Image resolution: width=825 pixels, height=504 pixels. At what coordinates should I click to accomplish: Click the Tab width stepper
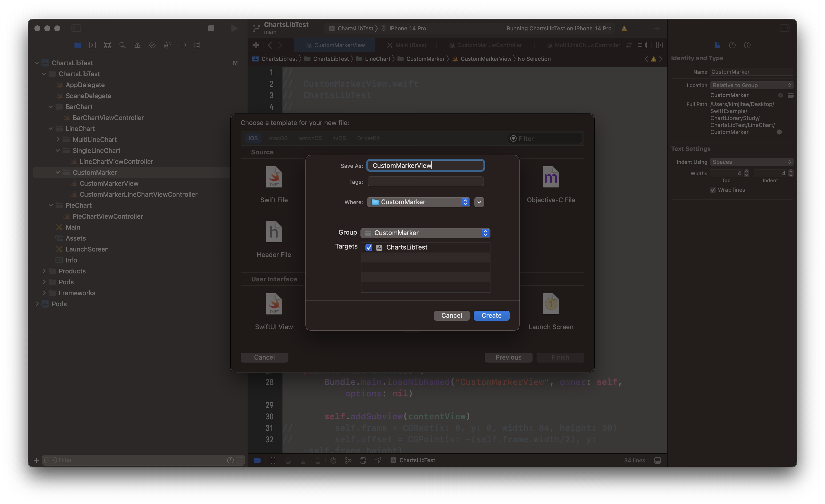click(x=746, y=173)
